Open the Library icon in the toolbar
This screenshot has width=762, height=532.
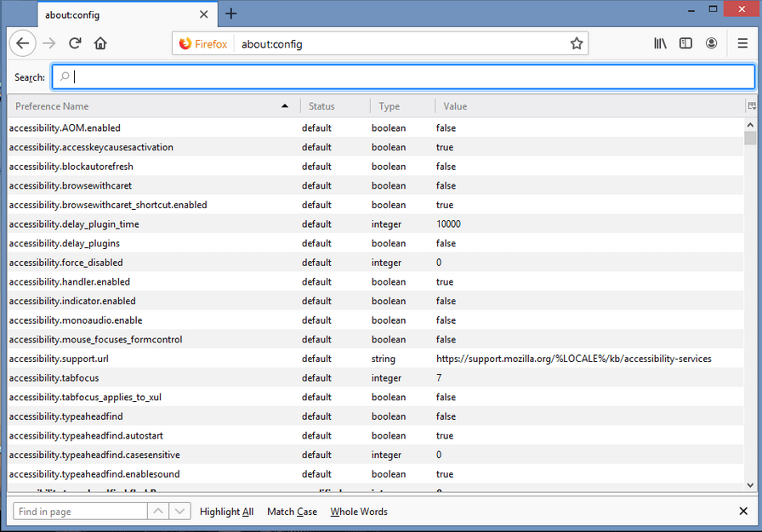coord(660,42)
